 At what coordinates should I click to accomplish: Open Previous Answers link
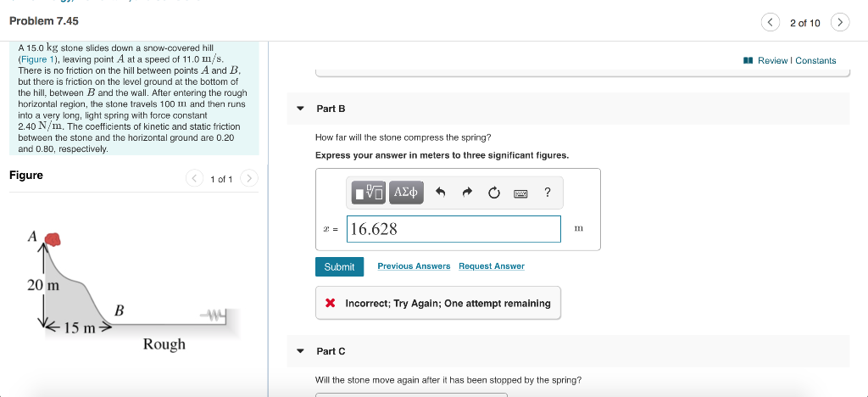(414, 266)
